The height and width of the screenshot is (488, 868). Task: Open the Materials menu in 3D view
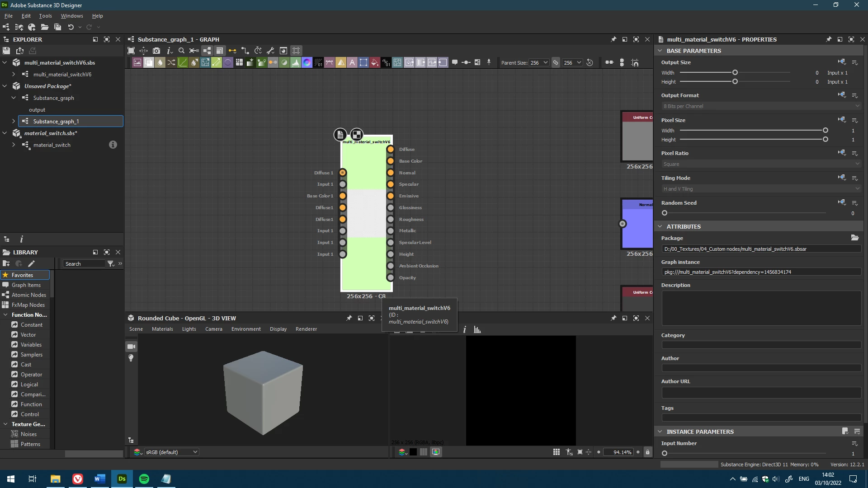coord(162,329)
